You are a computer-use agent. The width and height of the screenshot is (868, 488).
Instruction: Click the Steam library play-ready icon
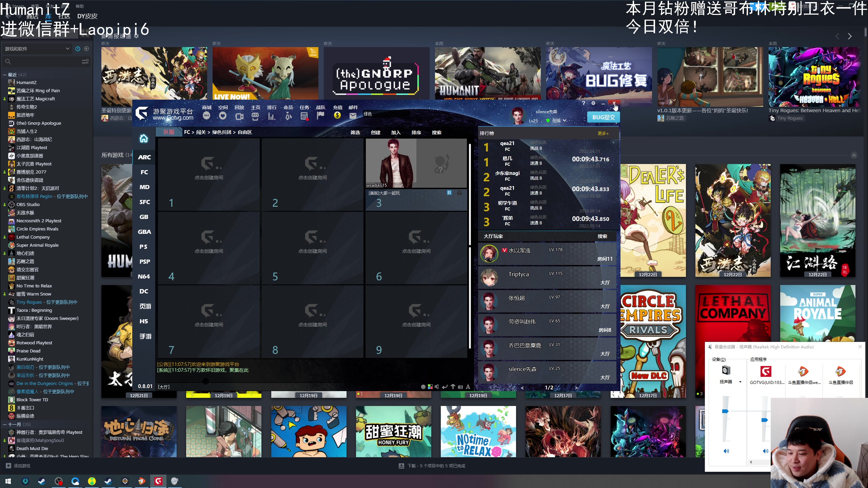coord(86,49)
